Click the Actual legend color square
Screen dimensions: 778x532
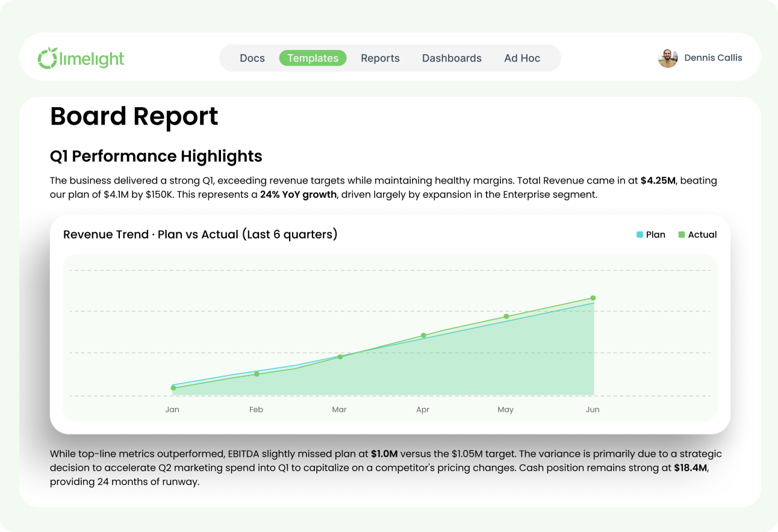click(682, 235)
